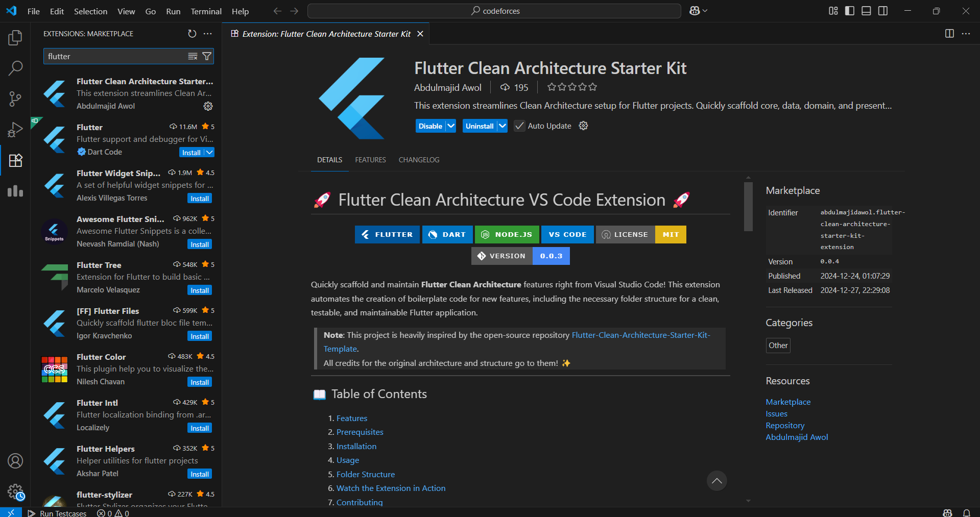980x517 pixels.
Task: Open the Run and Debug view
Action: [x=15, y=130]
